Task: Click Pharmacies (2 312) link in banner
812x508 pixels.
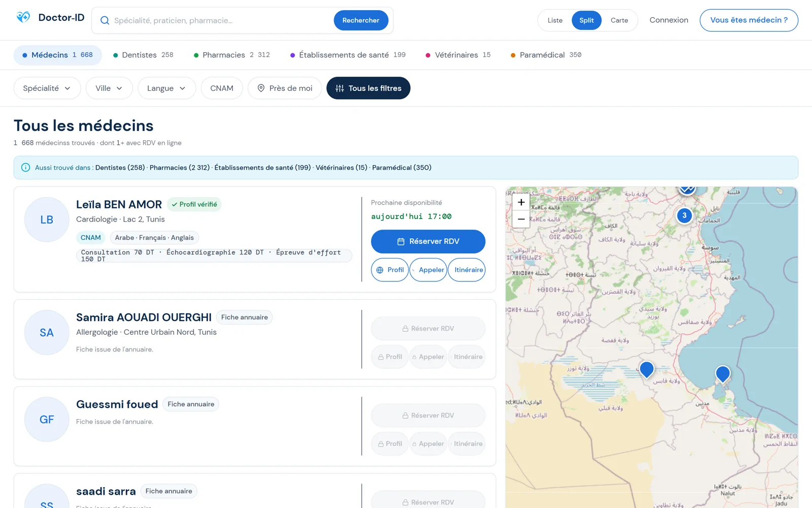Action: [180, 168]
